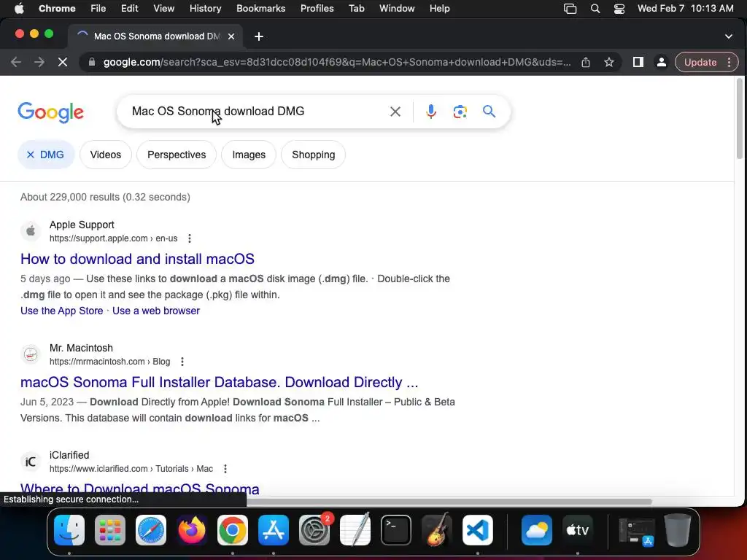Click the forward navigation arrow
This screenshot has width=747, height=560.
39,63
